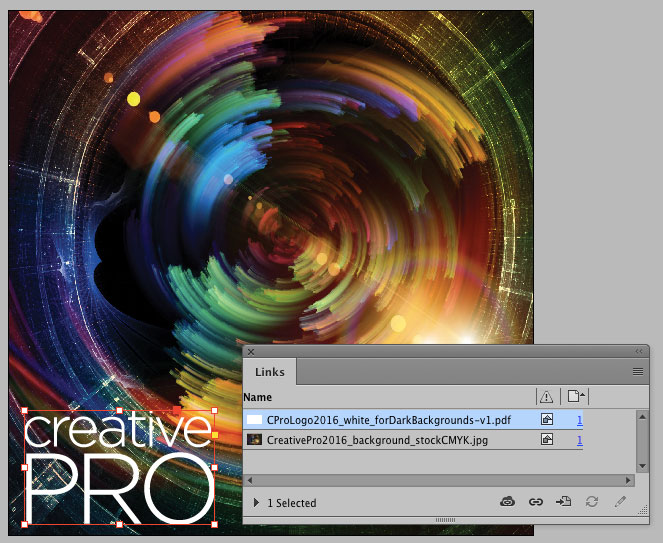
Task: Click the Relink from CC Libraries icon
Action: click(x=507, y=502)
